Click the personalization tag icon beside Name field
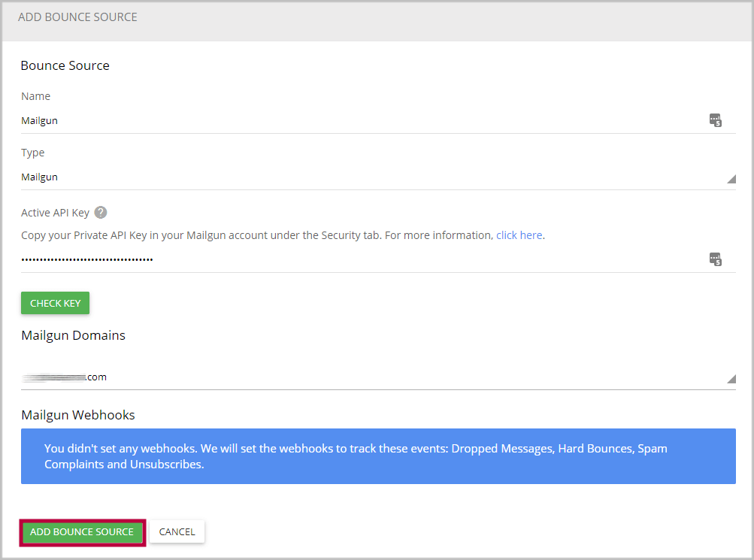 (715, 120)
